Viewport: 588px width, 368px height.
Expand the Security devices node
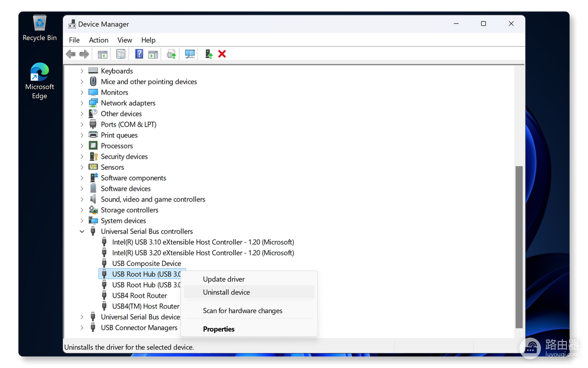pyautogui.click(x=82, y=157)
